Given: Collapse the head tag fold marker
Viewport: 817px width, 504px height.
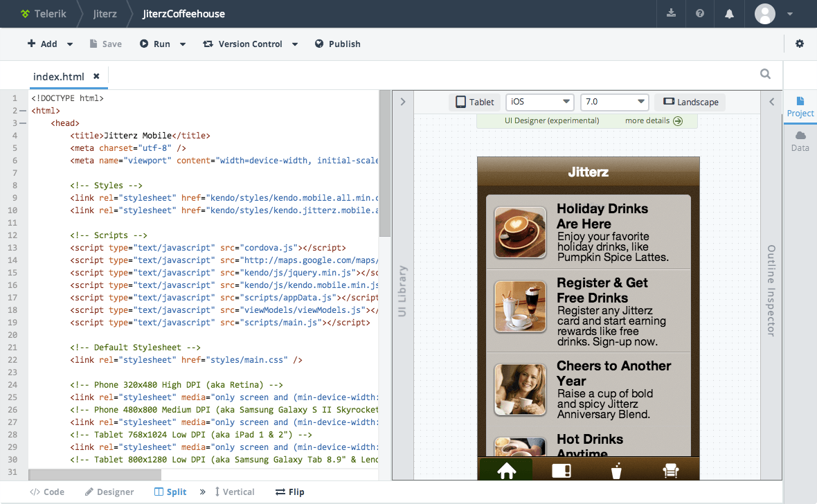Looking at the screenshot, I should click(x=22, y=123).
